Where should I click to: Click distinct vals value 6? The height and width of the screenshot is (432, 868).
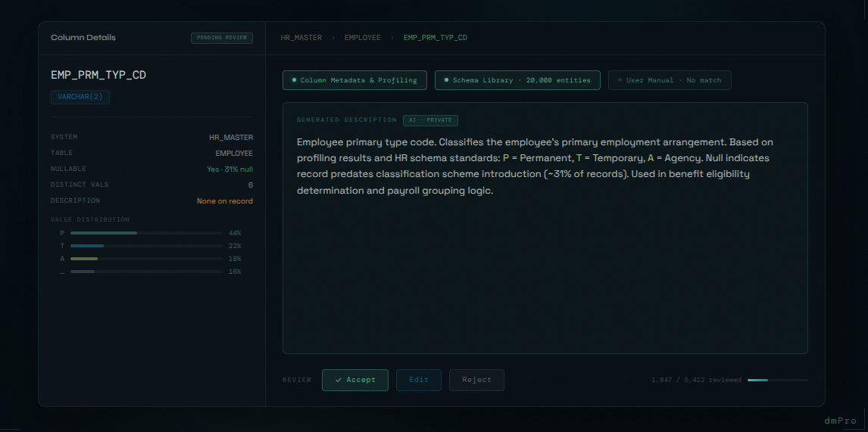click(251, 185)
